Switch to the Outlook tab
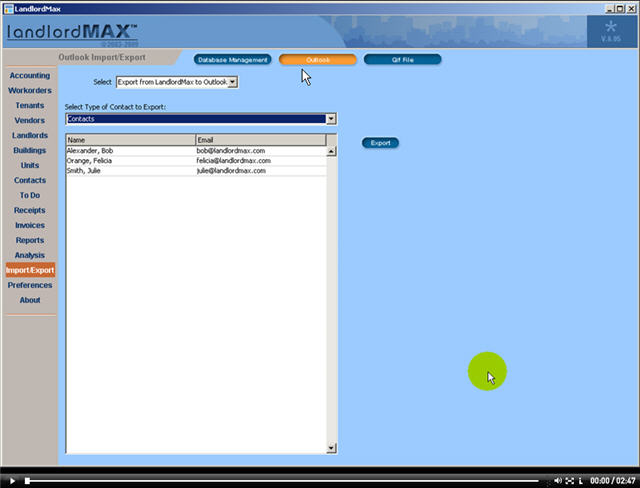This screenshot has height=488, width=640. 318,60
